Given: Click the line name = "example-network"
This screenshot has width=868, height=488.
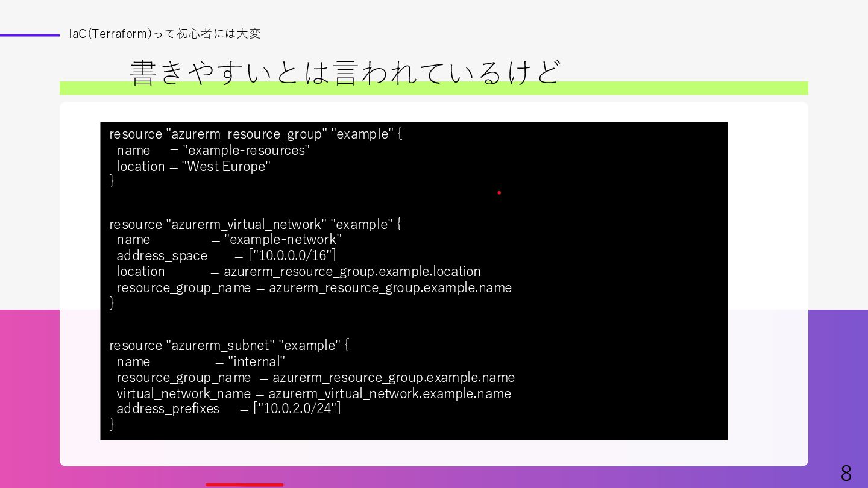Looking at the screenshot, I should point(229,240).
